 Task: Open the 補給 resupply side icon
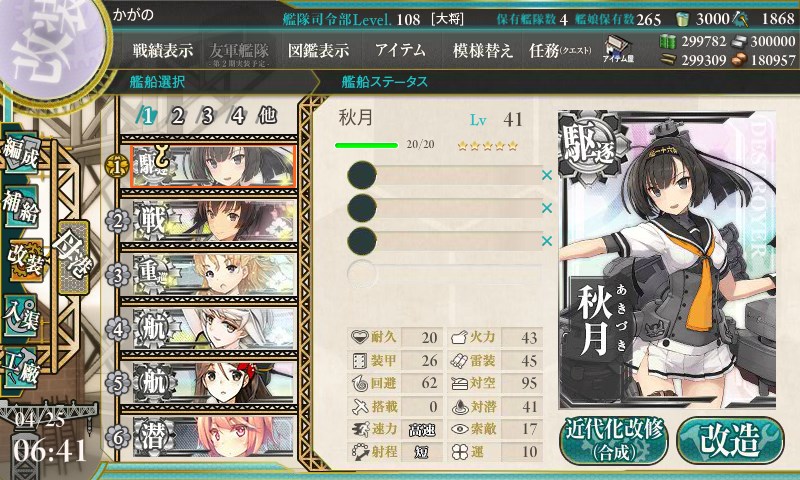21,206
